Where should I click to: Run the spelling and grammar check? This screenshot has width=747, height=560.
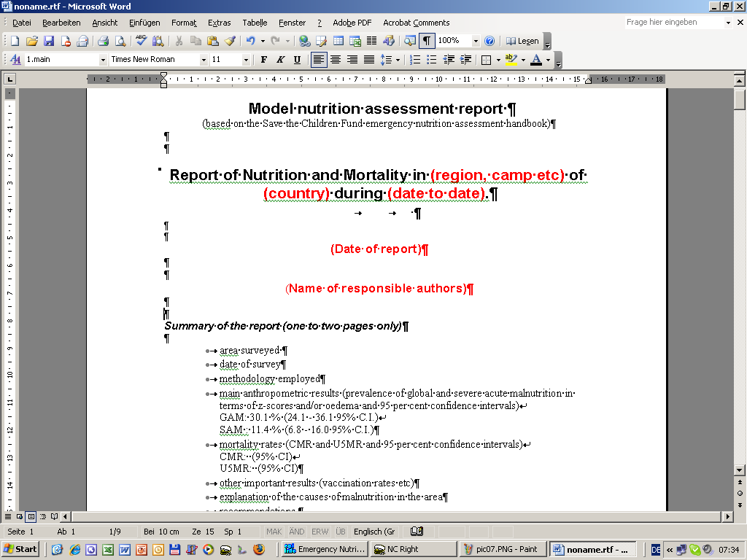coord(142,41)
